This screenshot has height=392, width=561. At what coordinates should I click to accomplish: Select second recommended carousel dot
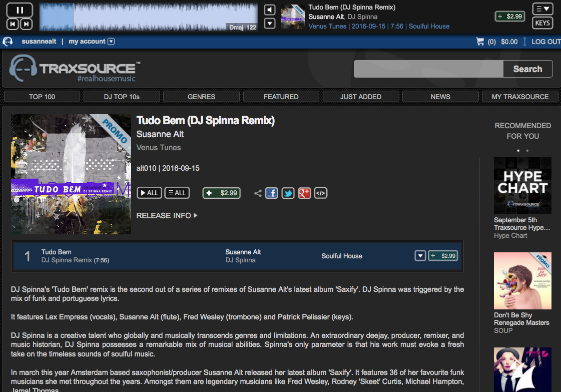click(527, 151)
